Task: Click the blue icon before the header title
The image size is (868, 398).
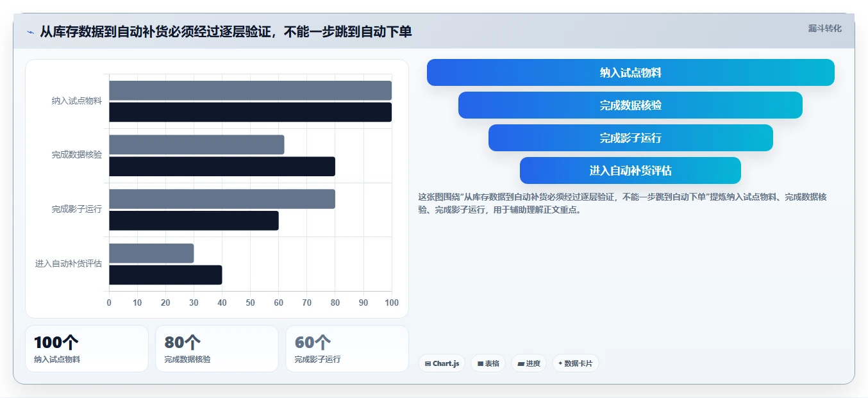Action: [x=30, y=32]
